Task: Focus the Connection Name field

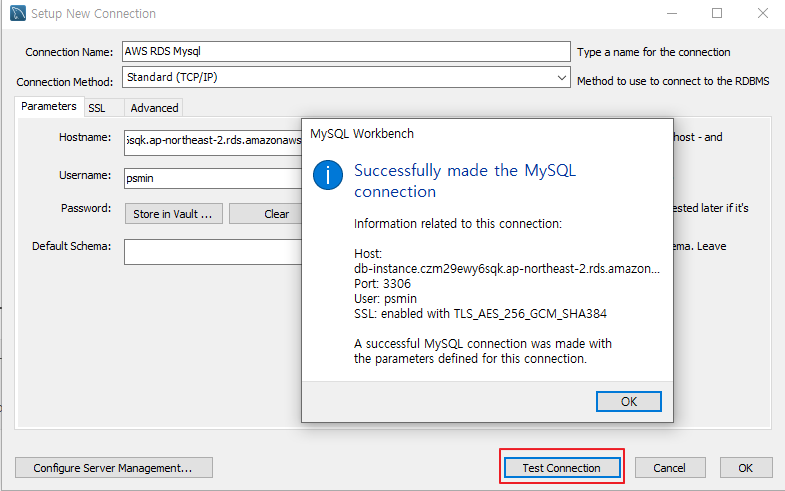Action: pos(346,52)
